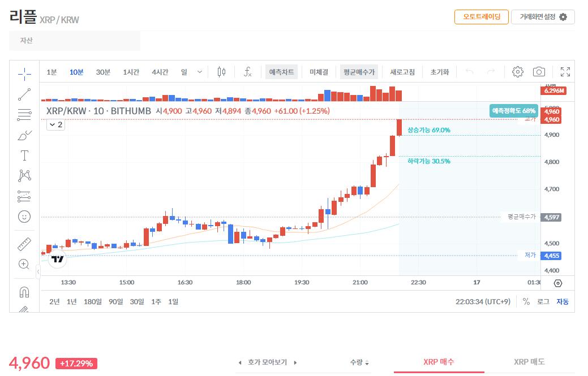Expand the indicator legend showing 2

pyautogui.click(x=55, y=125)
